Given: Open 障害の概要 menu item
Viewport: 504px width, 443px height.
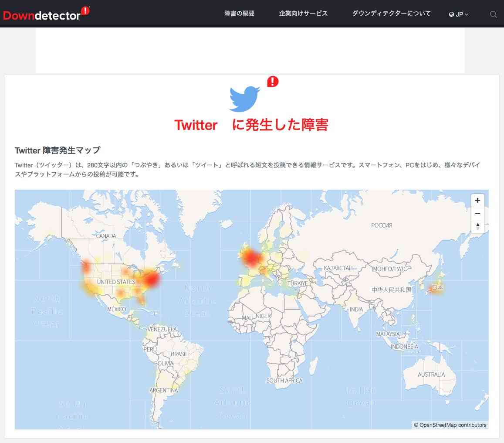Looking at the screenshot, I should 240,14.
